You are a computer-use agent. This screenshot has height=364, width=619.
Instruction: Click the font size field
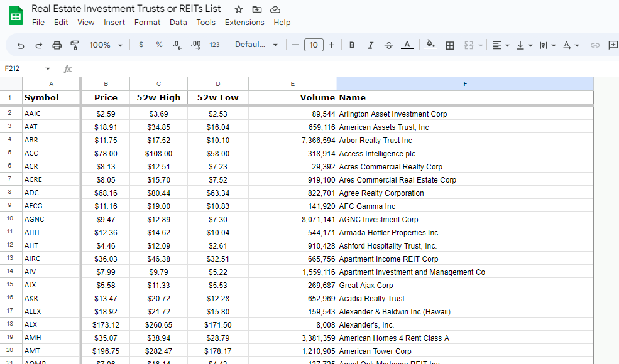click(x=314, y=45)
